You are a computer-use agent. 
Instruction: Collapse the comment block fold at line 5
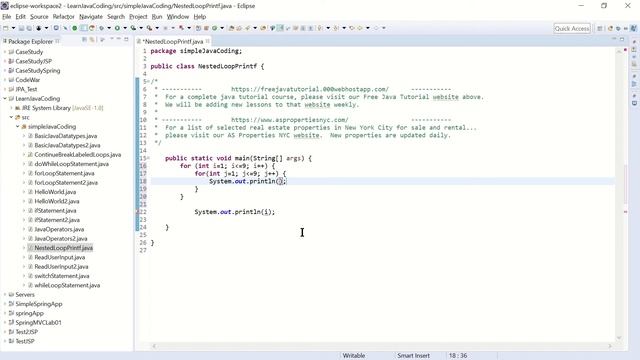149,81
